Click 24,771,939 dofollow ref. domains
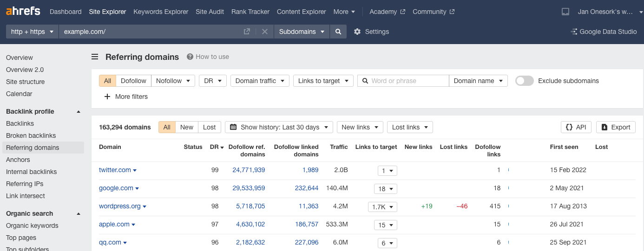Viewport: 644px width, 251px height. (249, 170)
